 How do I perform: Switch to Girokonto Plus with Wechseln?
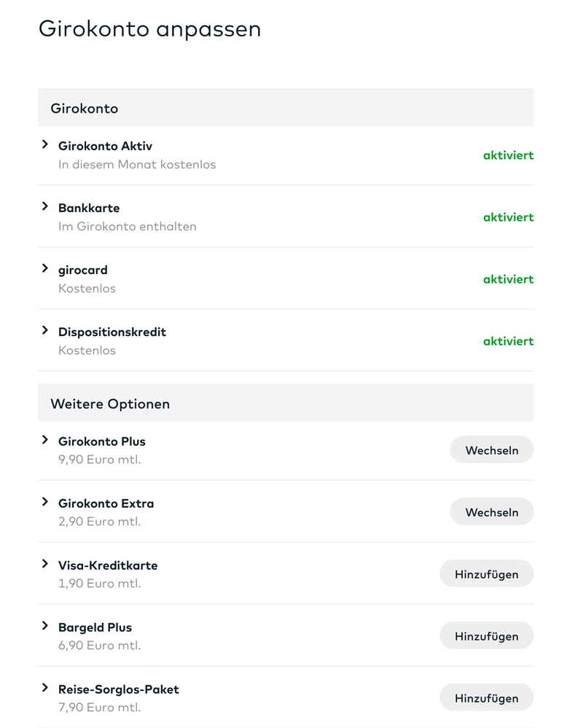click(x=492, y=450)
